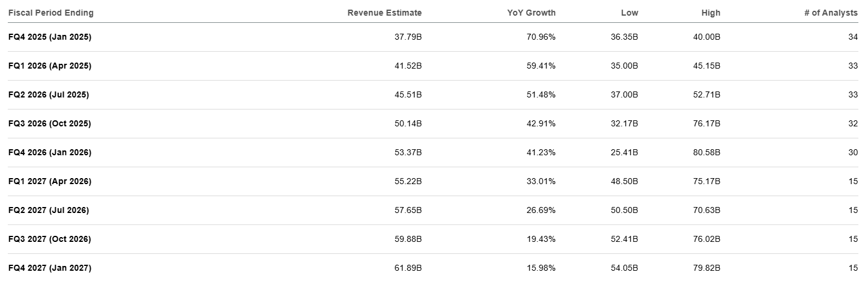Viewport: 868px width, 284px height.
Task: Click the 37.79B revenue estimate cell
Action: [x=408, y=37]
